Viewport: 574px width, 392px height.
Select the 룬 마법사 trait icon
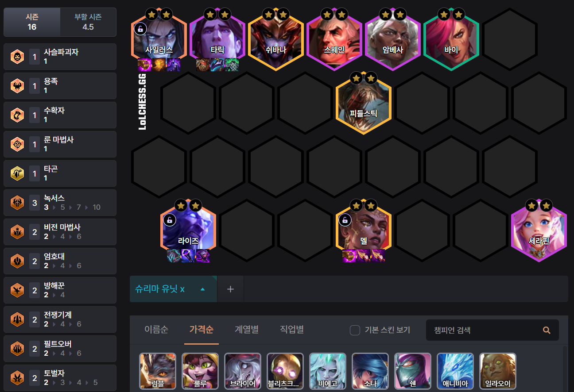point(17,144)
